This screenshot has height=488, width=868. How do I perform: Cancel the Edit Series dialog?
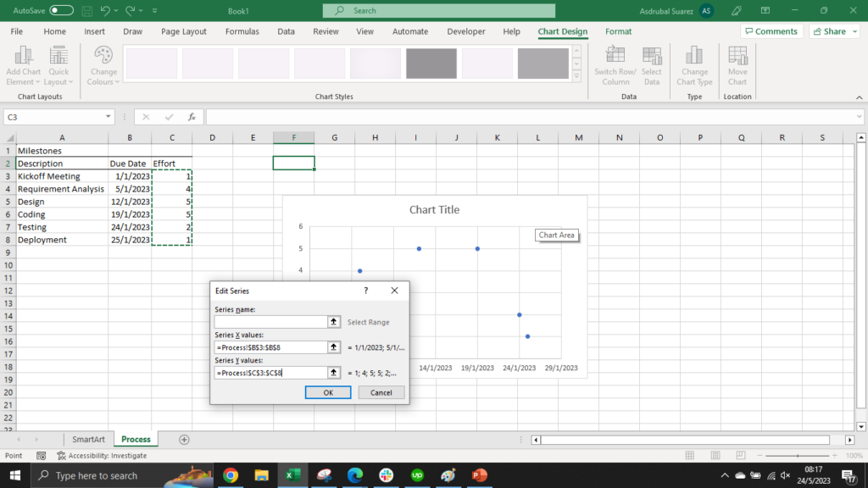381,392
